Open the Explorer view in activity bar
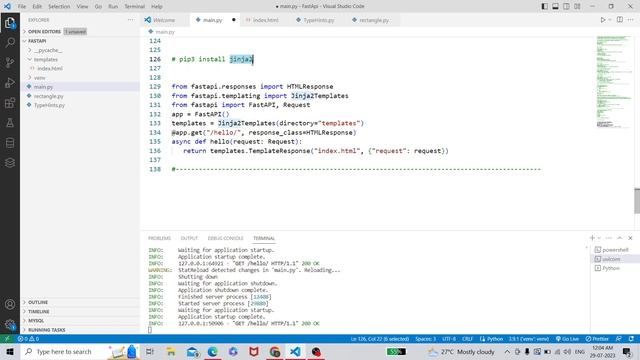The width and height of the screenshot is (640, 360). [x=10, y=23]
